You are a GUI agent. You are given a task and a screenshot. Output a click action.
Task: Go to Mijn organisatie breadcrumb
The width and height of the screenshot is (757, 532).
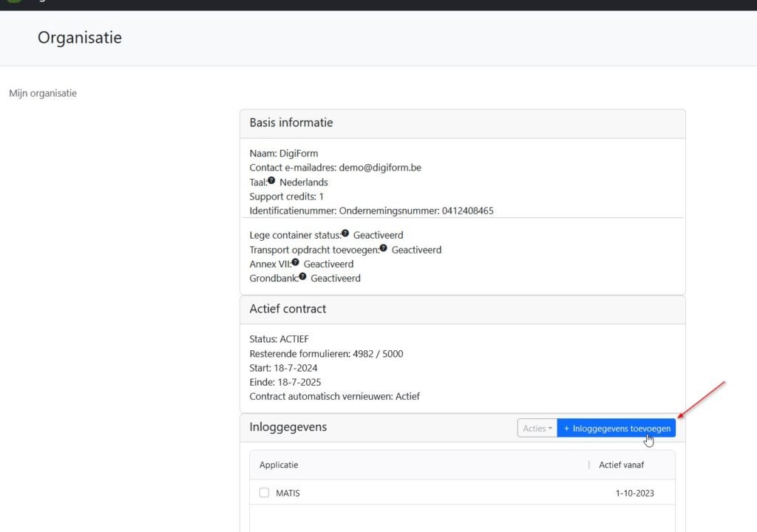pyautogui.click(x=43, y=93)
